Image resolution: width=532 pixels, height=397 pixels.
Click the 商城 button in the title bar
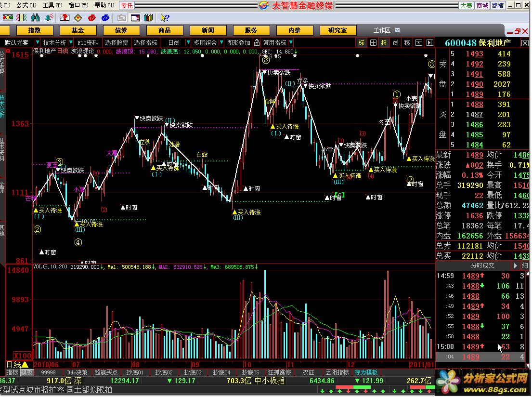[x=482, y=5]
